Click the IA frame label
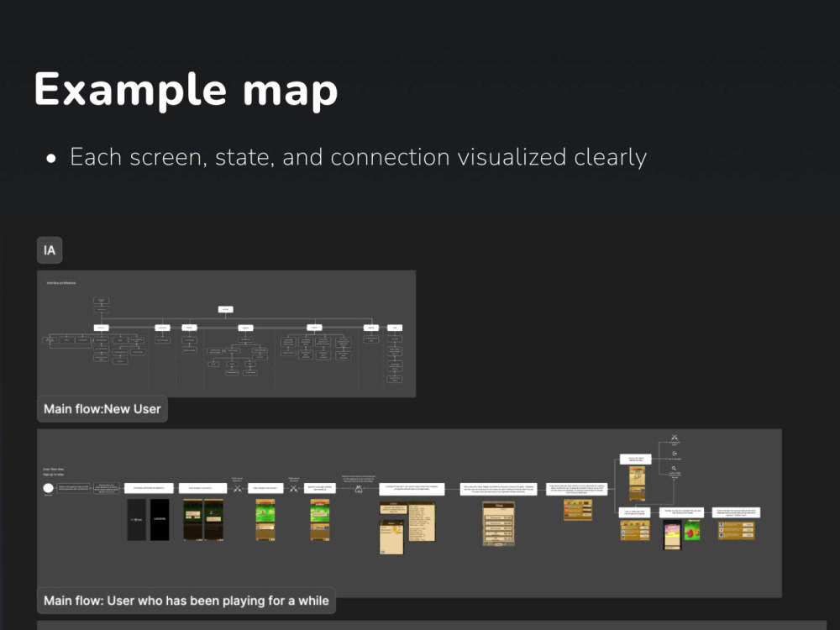840x630 pixels. pos(50,250)
